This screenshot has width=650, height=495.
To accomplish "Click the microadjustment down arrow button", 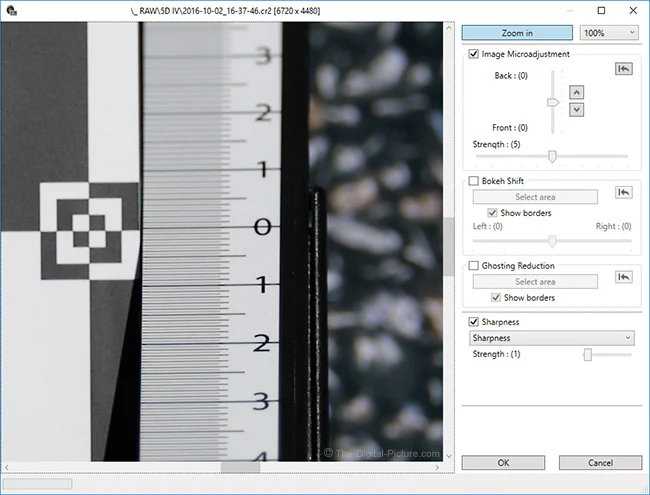I will coord(577,110).
